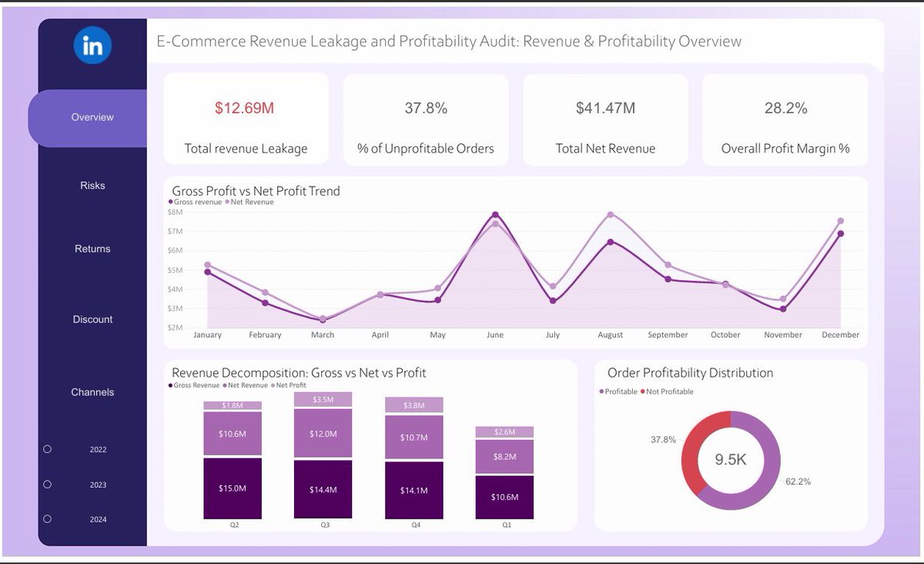
Task: Click the March low data point on trend chart
Action: tap(323, 319)
